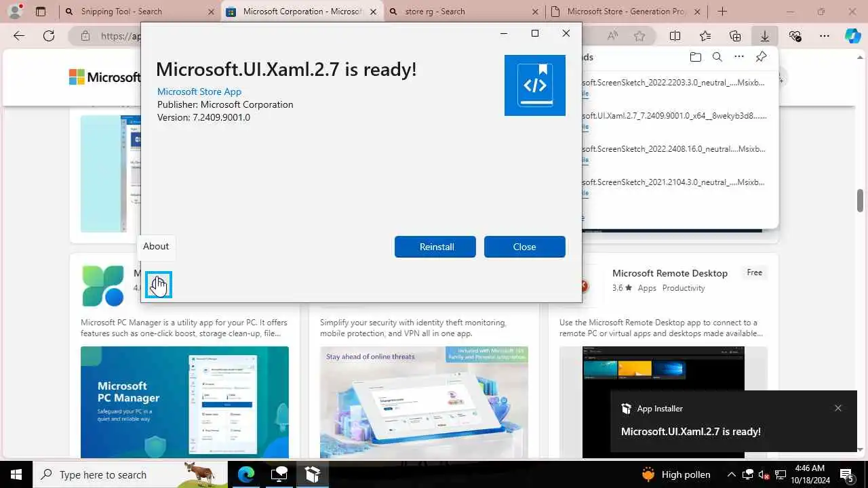868x488 pixels.
Task: Dismiss the App Installer toast notification
Action: (838, 408)
